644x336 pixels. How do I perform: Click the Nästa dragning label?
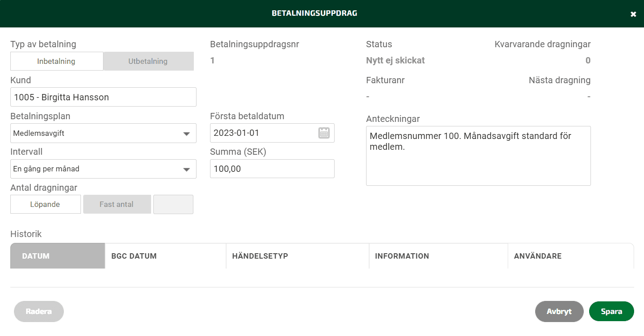tap(559, 81)
